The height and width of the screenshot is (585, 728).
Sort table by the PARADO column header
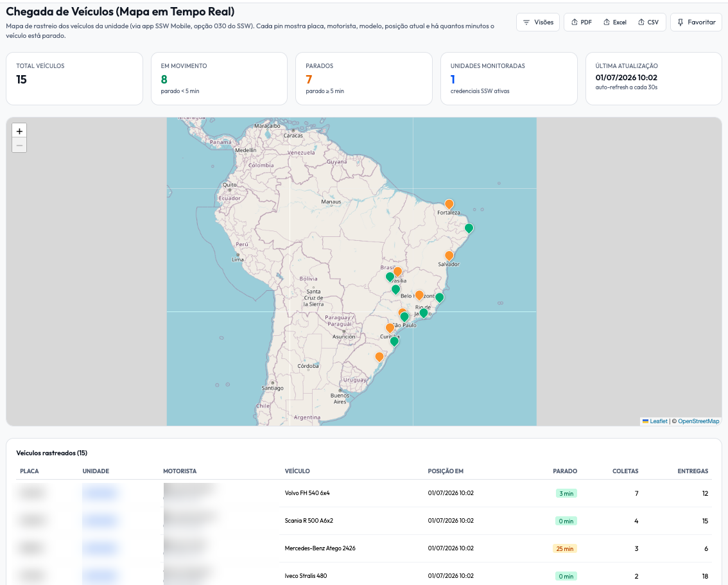(x=565, y=471)
